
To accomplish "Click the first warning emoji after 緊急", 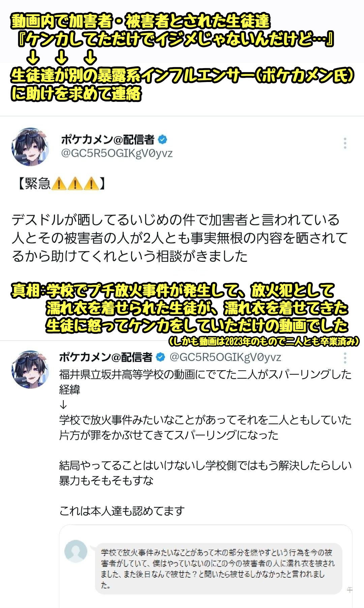I will [x=59, y=184].
